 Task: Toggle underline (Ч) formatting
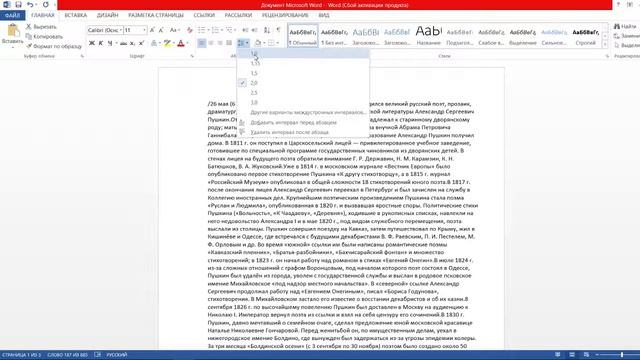pos(110,43)
